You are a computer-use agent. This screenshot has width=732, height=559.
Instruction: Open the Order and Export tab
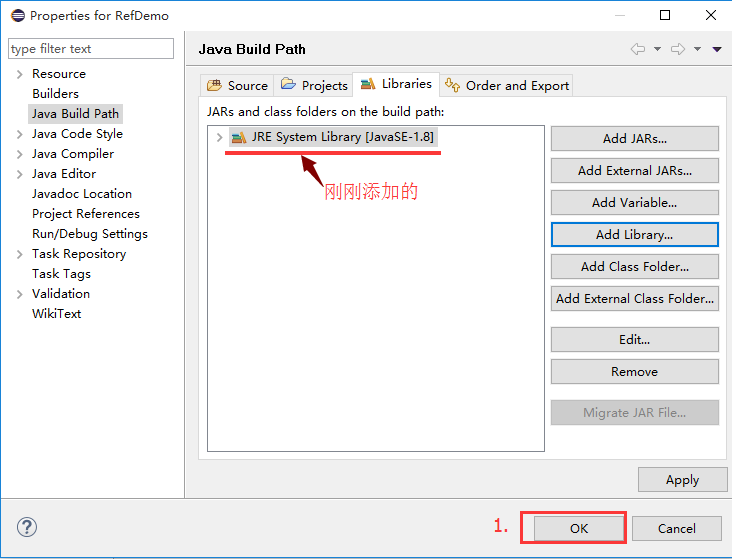coord(507,85)
